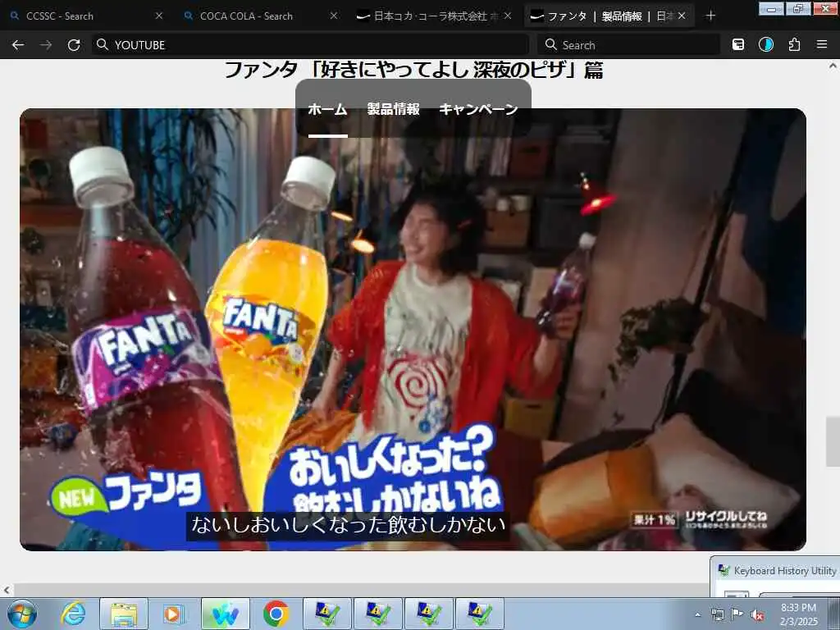Open the Windows Start menu
840x630 pixels.
(22, 614)
